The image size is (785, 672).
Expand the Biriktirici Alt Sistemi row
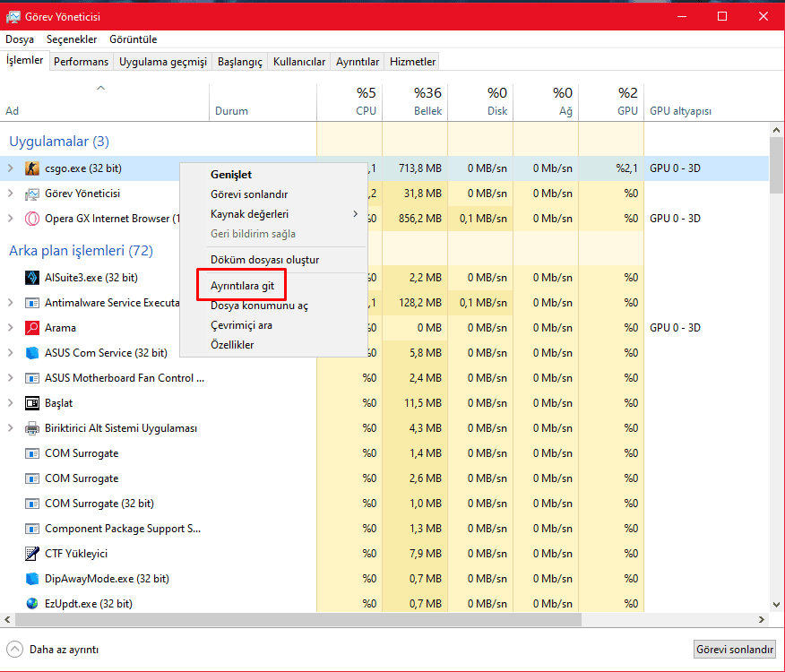[11, 428]
